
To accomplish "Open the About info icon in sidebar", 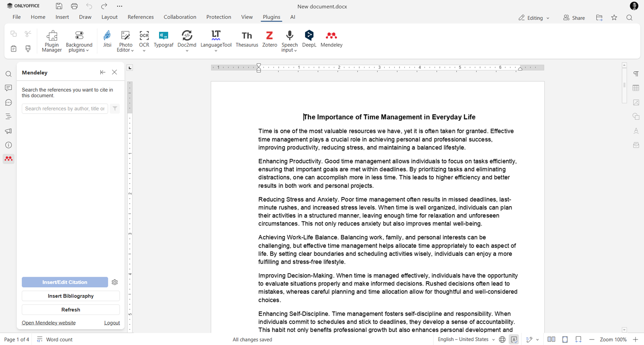I will tap(8, 145).
